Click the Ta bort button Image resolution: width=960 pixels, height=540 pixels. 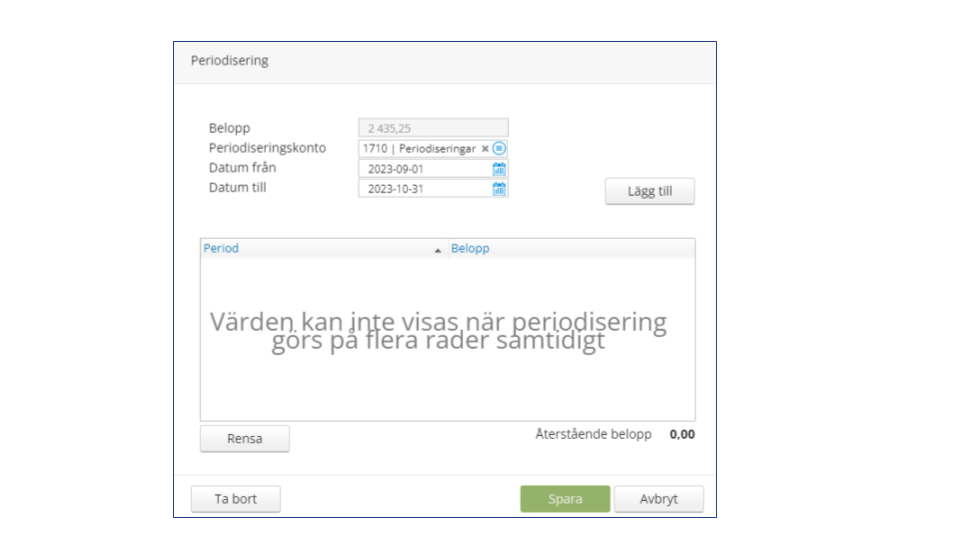[236, 499]
